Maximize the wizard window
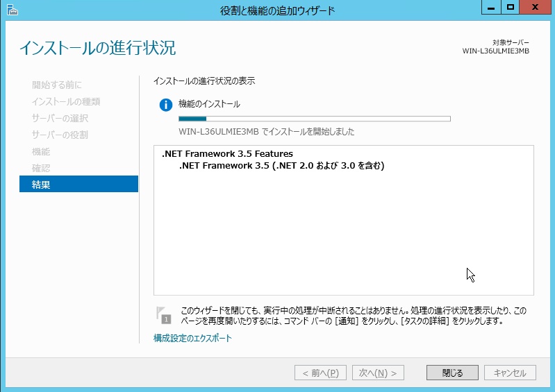 coord(510,8)
